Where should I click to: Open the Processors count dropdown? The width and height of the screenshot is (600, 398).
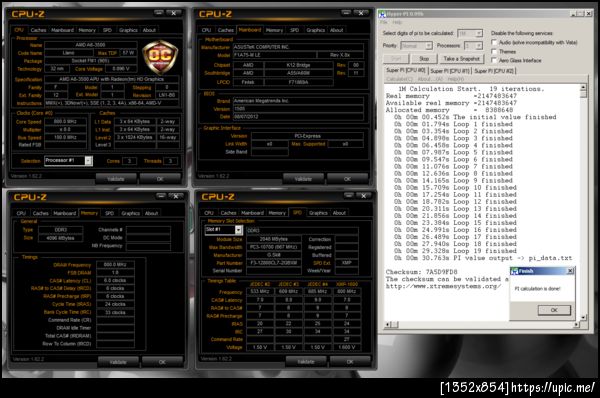479,46
